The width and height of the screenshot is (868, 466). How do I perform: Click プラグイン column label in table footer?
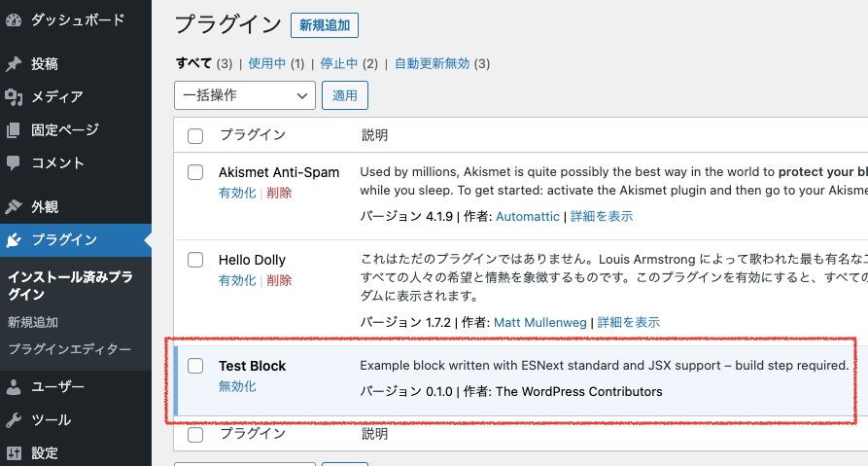coord(253,434)
